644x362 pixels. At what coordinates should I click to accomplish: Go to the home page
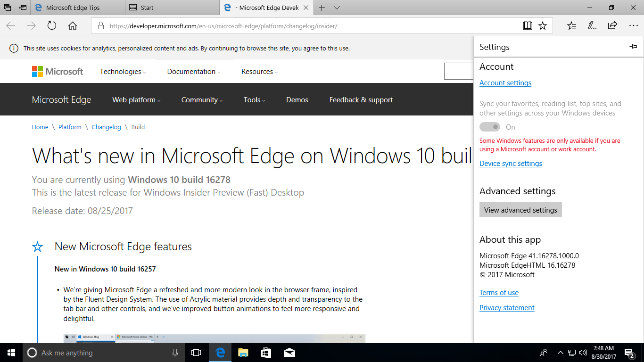click(x=73, y=26)
